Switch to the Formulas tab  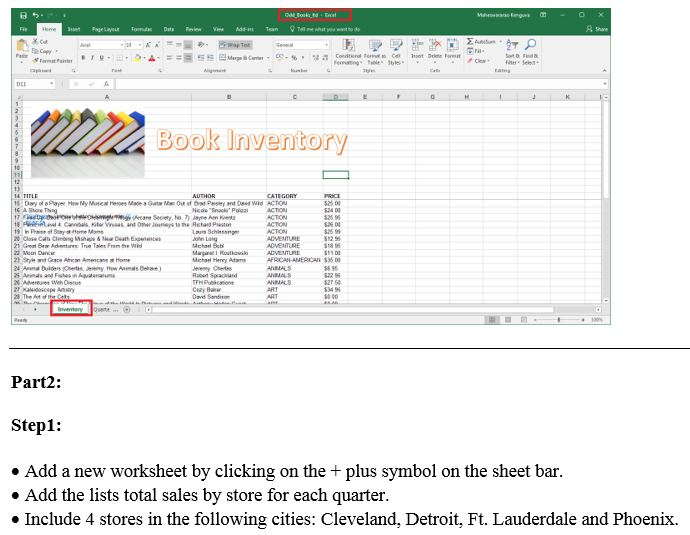142,29
